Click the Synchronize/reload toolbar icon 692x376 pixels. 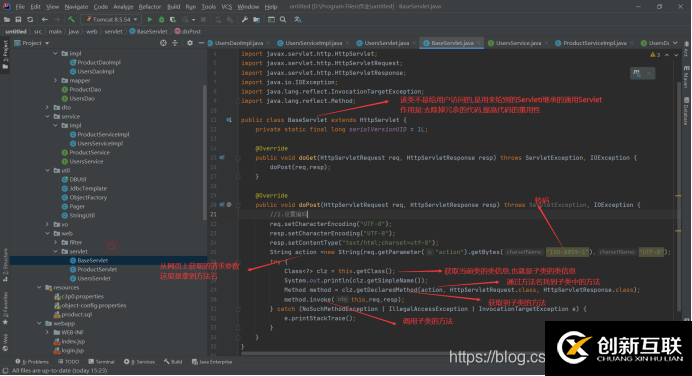coord(30,19)
